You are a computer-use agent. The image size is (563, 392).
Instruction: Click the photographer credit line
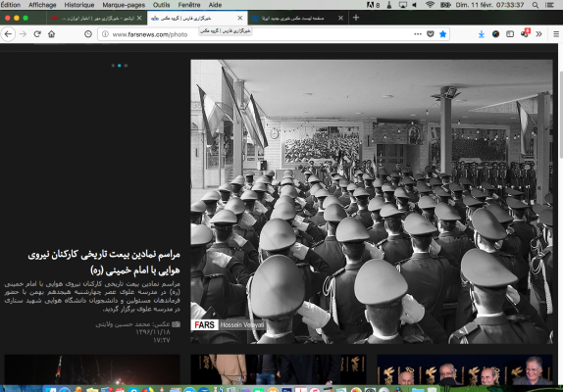click(x=138, y=324)
